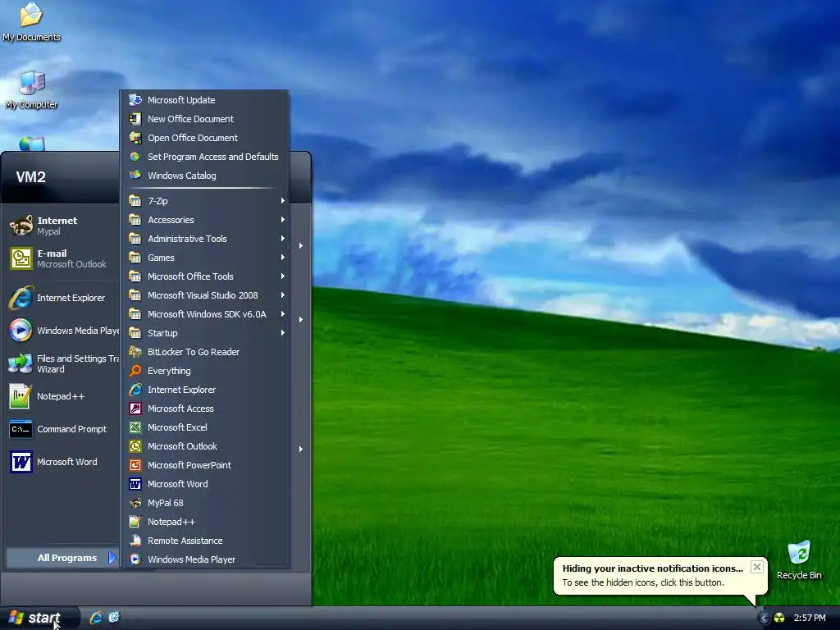Screen dimensions: 840x630
Task: Click Microsoft Word icon in All Programs
Action: click(x=135, y=484)
